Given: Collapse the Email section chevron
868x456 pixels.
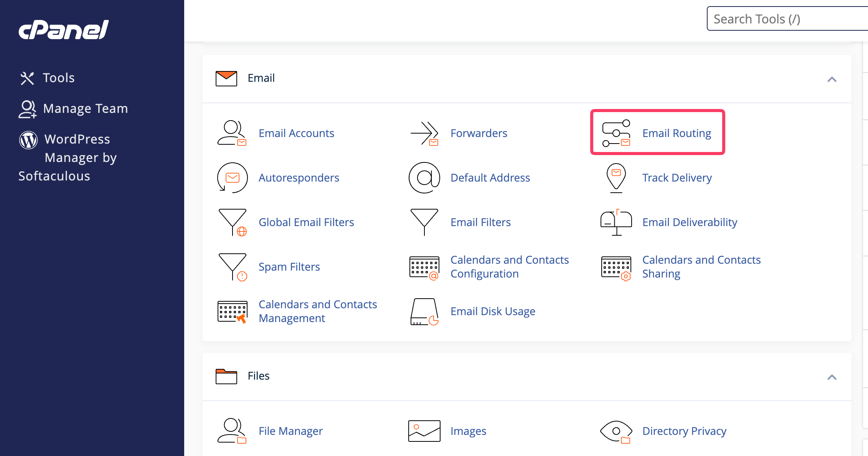Looking at the screenshot, I should [832, 79].
